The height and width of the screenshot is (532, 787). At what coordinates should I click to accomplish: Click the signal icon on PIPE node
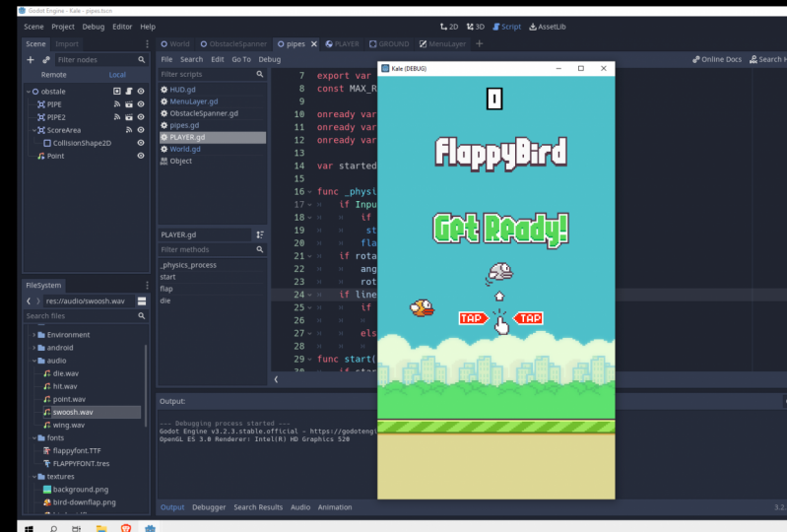point(117,104)
